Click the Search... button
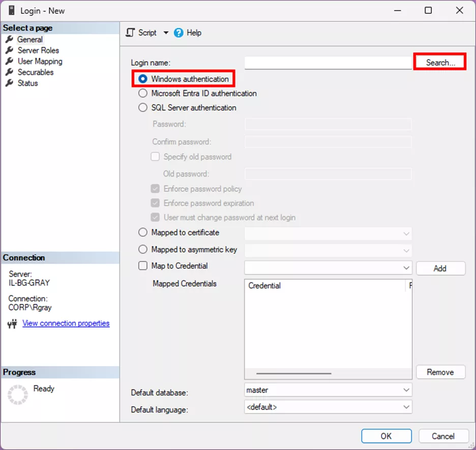476x450 pixels. (x=440, y=62)
